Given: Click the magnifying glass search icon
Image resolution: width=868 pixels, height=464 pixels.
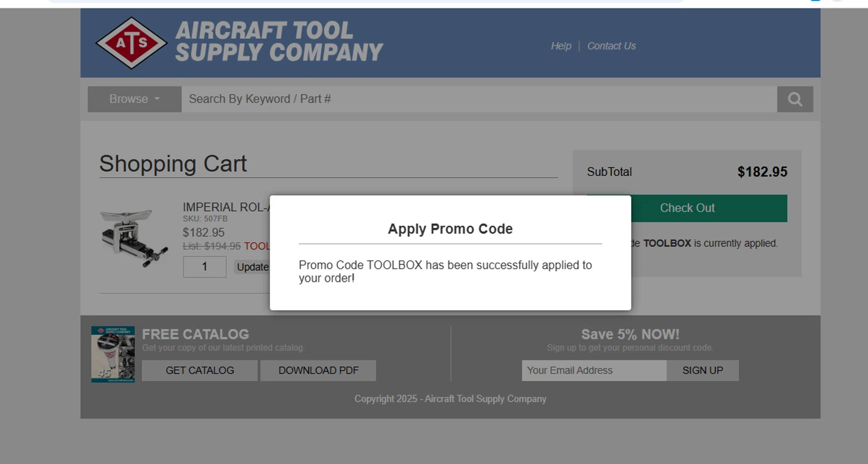Looking at the screenshot, I should click(795, 100).
